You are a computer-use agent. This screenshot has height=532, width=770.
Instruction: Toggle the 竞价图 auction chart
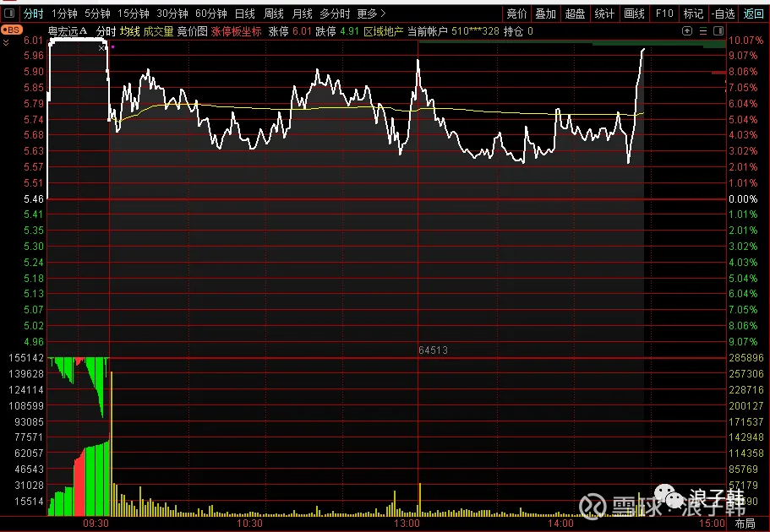pyautogui.click(x=192, y=31)
